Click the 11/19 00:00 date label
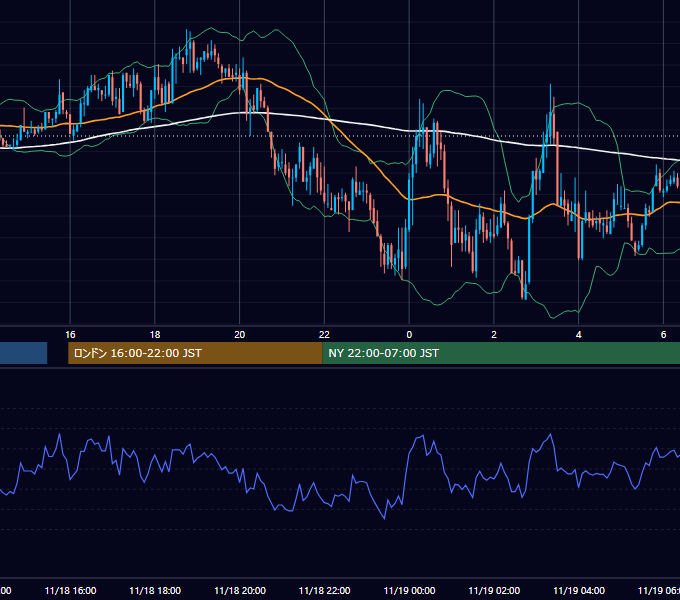The width and height of the screenshot is (680, 600). 409,591
